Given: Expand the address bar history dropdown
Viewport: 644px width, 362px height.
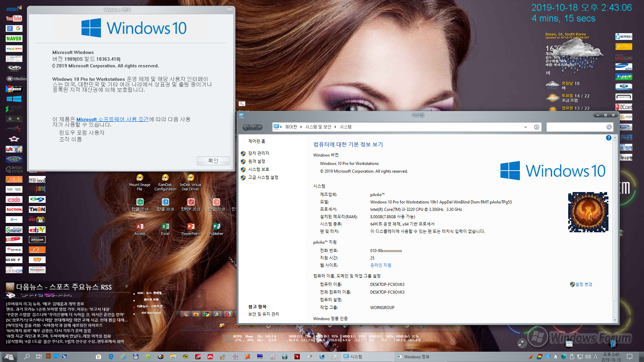Looking at the screenshot, I should click(525, 127).
